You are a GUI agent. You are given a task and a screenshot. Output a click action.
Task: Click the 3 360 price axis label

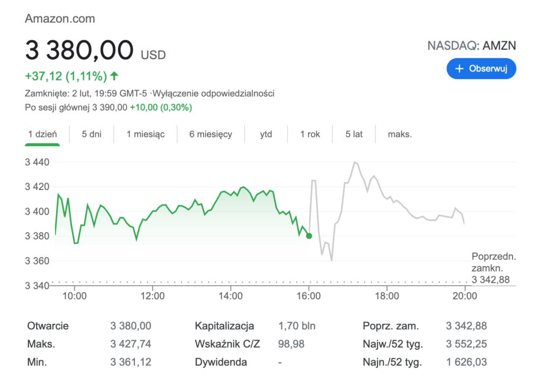pyautogui.click(x=37, y=261)
